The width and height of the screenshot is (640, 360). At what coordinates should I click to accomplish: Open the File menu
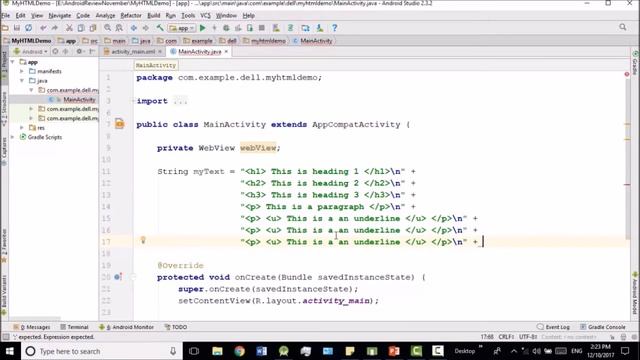click(6, 16)
